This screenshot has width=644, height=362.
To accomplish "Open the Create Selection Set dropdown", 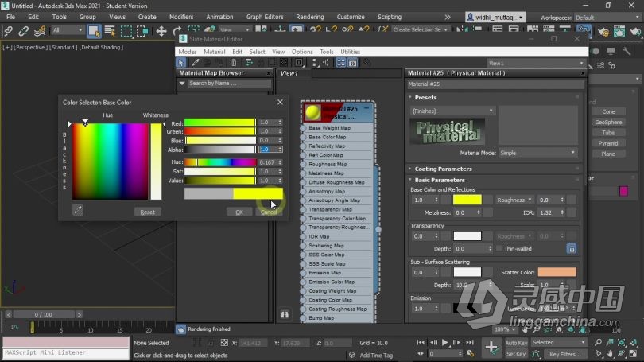I will click(420, 29).
